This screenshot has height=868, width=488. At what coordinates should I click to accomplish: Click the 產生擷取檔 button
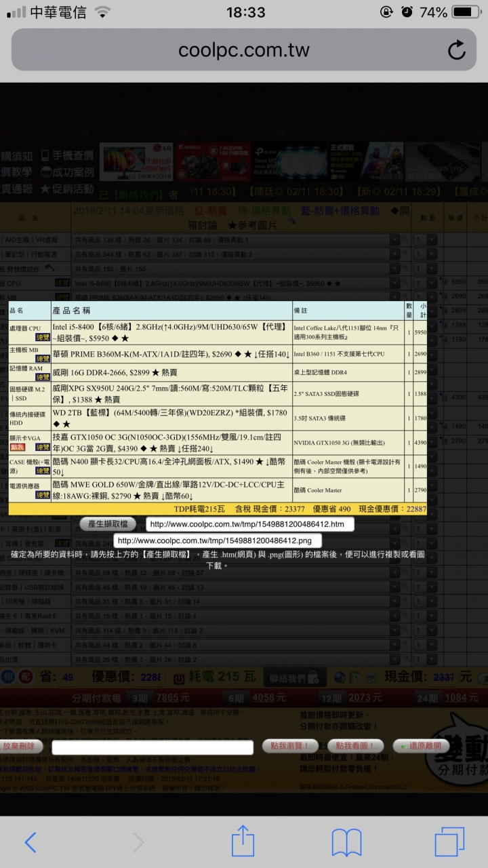[x=108, y=524]
